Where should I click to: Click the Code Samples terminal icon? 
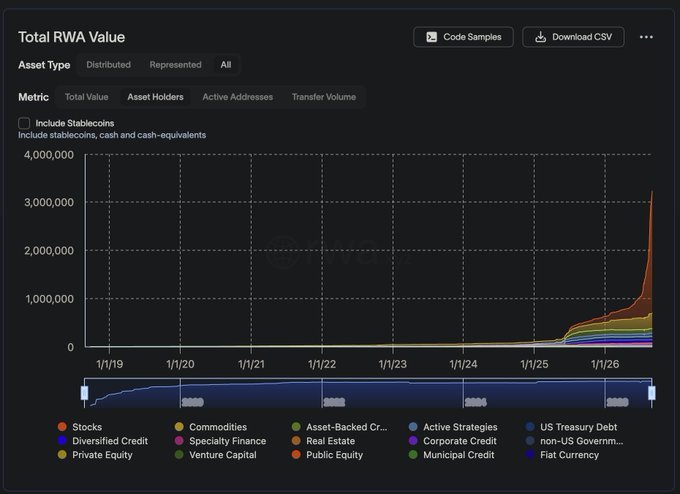click(x=432, y=37)
